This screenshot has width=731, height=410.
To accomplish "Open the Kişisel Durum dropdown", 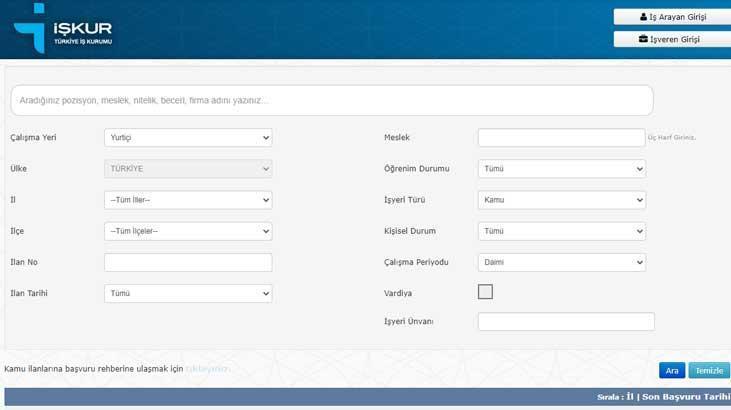I will click(561, 231).
